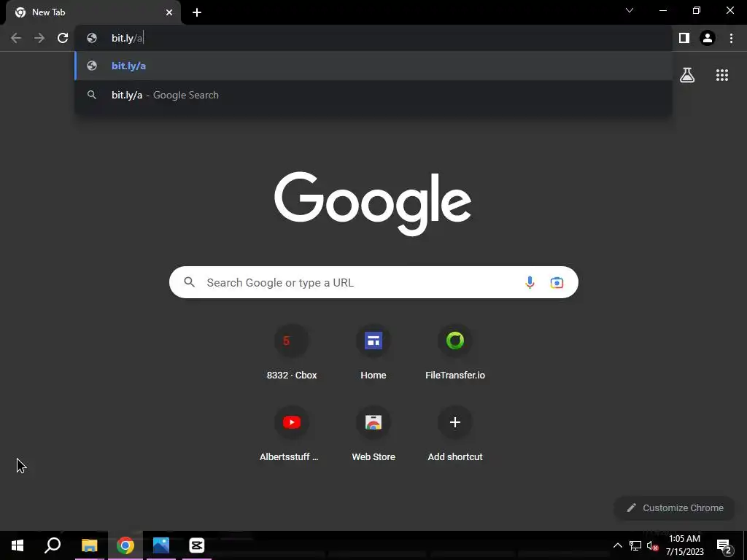This screenshot has width=747, height=560.
Task: Select the bit.ly/a URL suggestion
Action: coord(373,66)
